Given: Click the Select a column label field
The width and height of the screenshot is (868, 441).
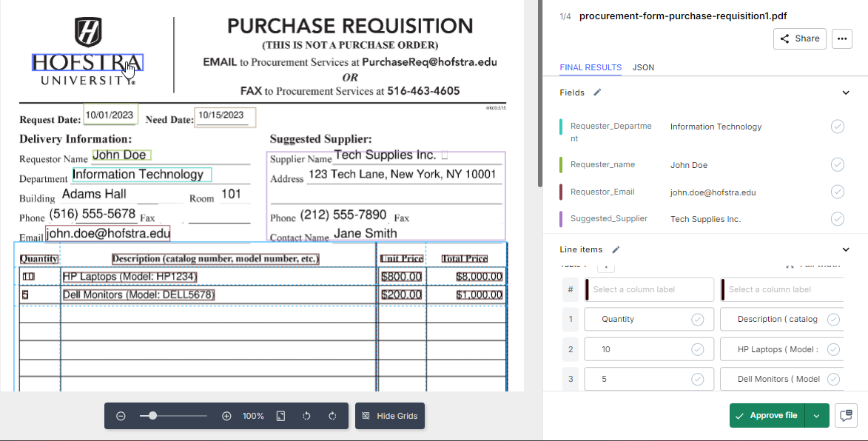Looking at the screenshot, I should pos(648,289).
